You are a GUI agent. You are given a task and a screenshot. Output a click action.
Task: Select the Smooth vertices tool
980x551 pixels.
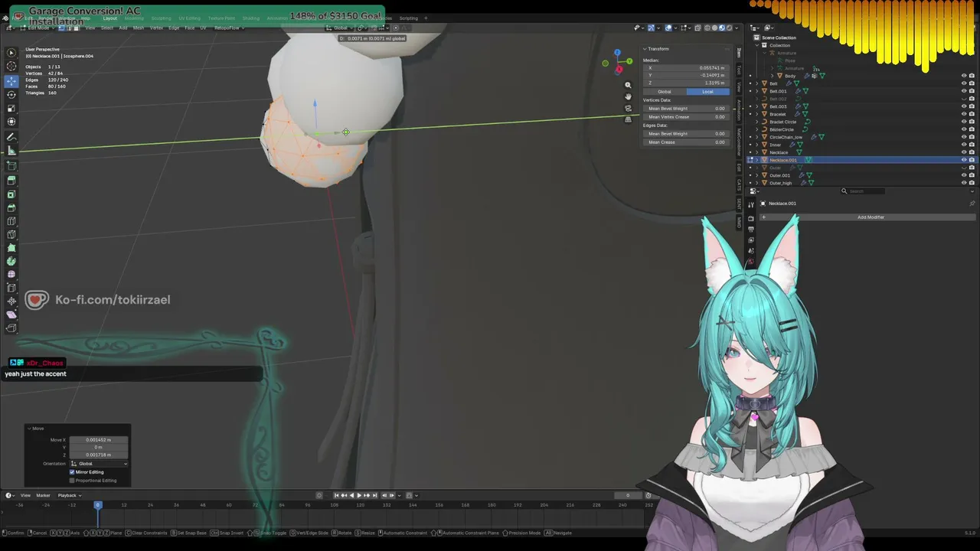tap(11, 275)
